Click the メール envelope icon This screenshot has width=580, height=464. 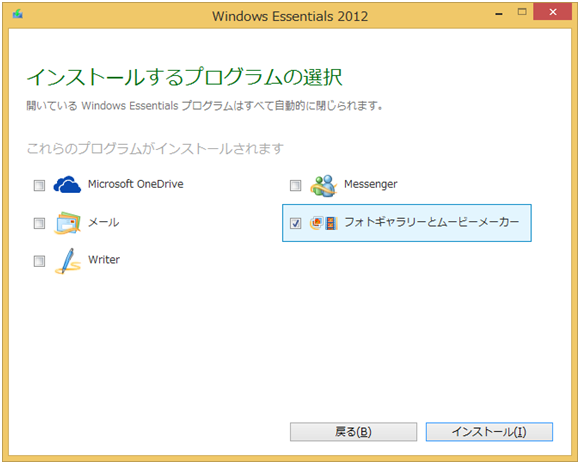67,223
